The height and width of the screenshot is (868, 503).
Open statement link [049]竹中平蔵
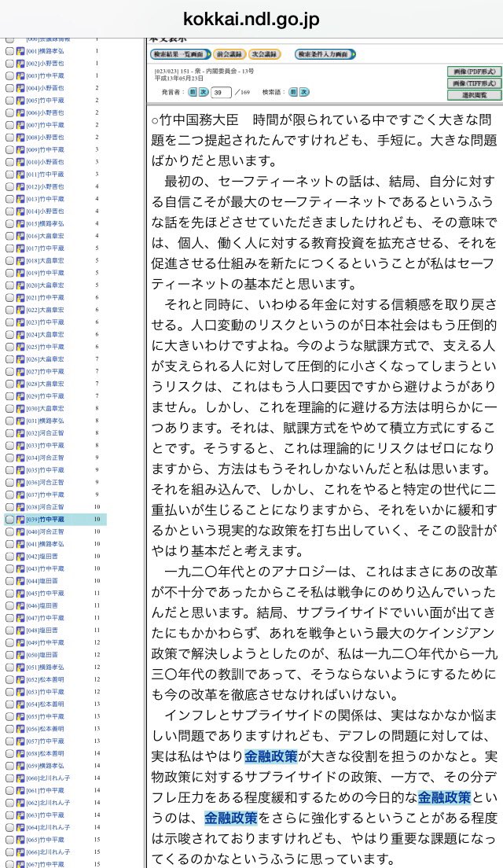45,642
